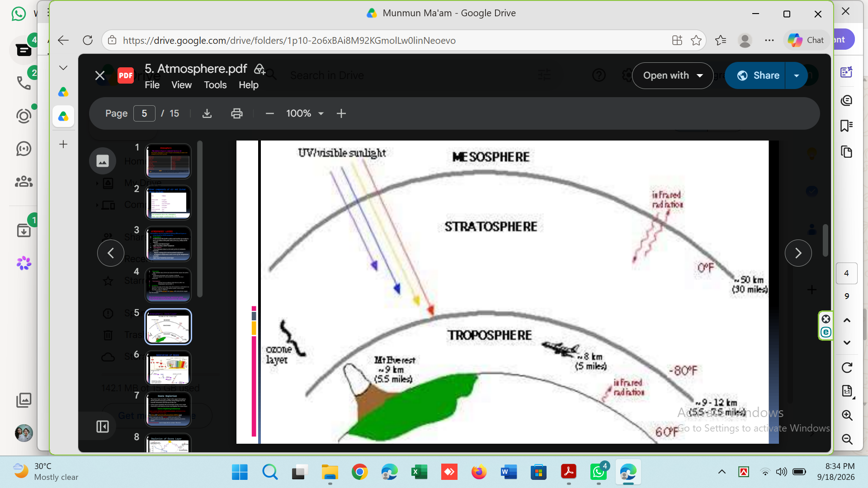Select page 6 thumbnail
The height and width of the screenshot is (488, 868).
click(168, 368)
